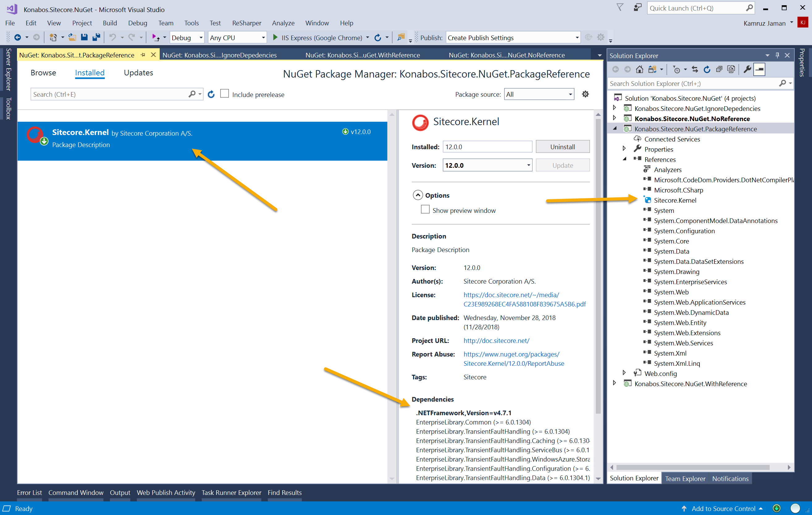Click the Uninstall button
Image resolution: width=812 pixels, height=515 pixels.
click(x=562, y=147)
